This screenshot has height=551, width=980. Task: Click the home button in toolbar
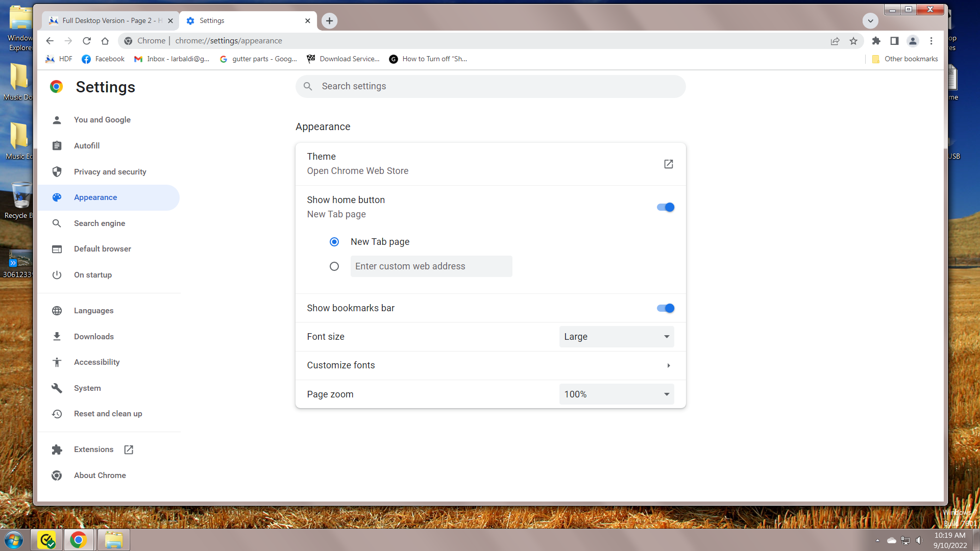click(x=105, y=41)
